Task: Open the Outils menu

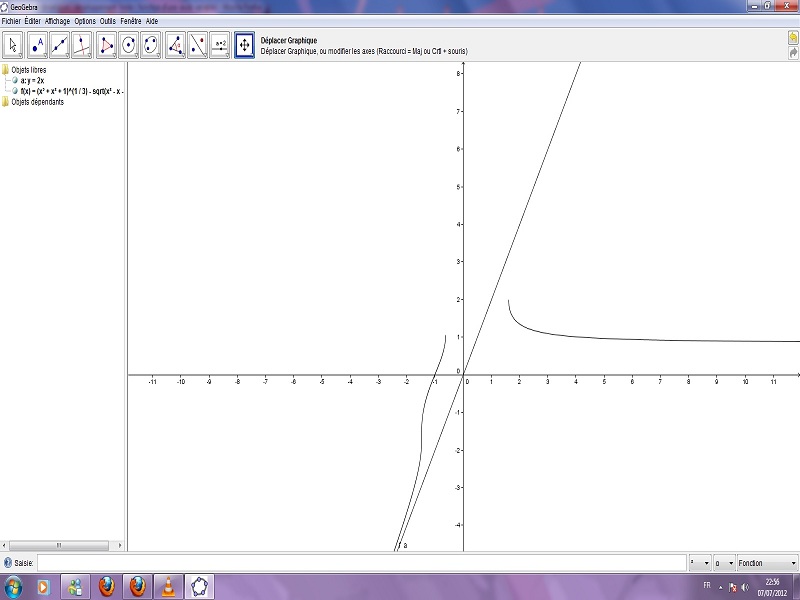Action: click(108, 21)
